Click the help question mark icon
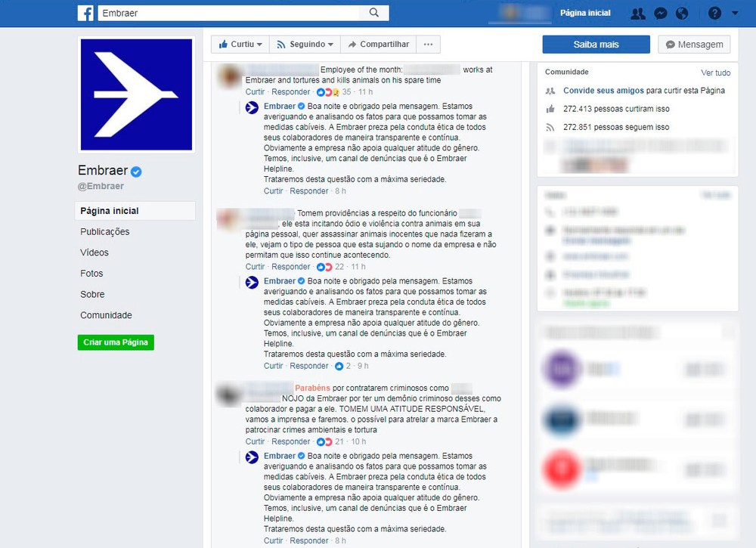Viewport: 756px width, 548px height. click(x=714, y=14)
